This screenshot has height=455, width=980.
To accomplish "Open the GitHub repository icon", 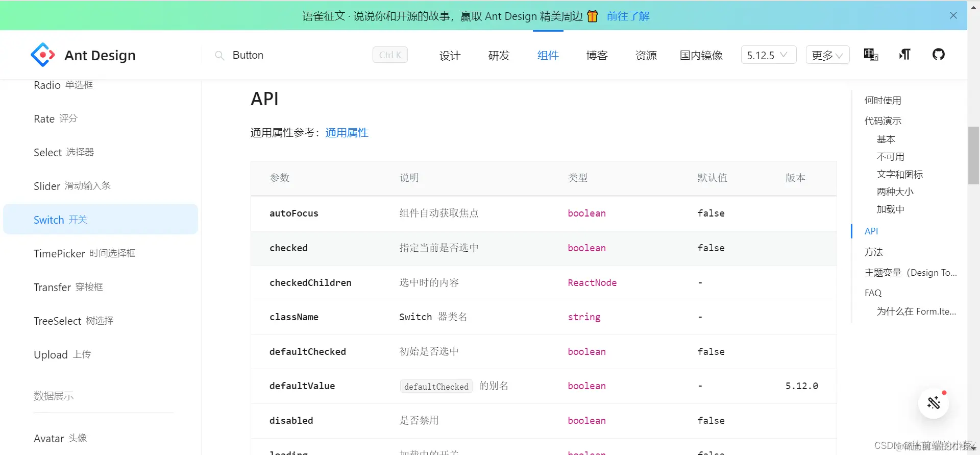I will pos(938,54).
